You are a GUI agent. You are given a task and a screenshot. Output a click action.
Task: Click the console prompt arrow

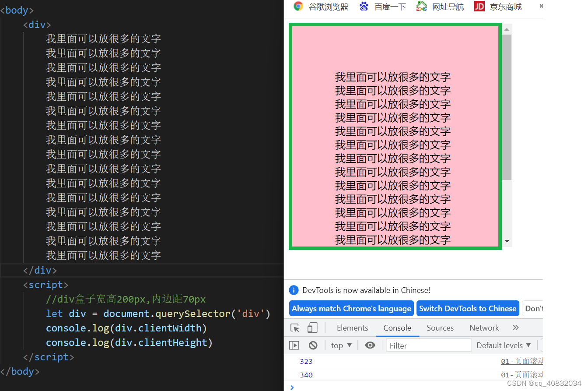pyautogui.click(x=292, y=387)
